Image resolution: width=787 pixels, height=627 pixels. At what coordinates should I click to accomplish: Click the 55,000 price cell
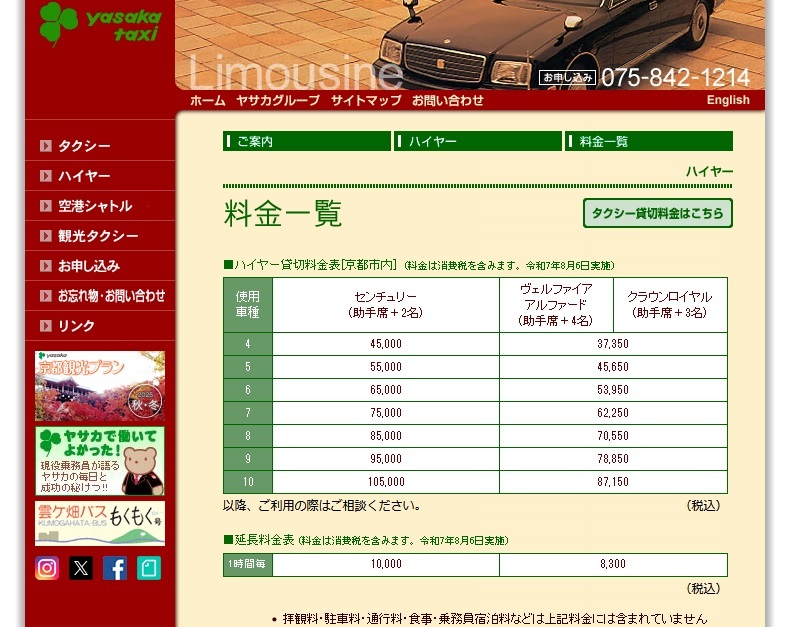pos(385,367)
